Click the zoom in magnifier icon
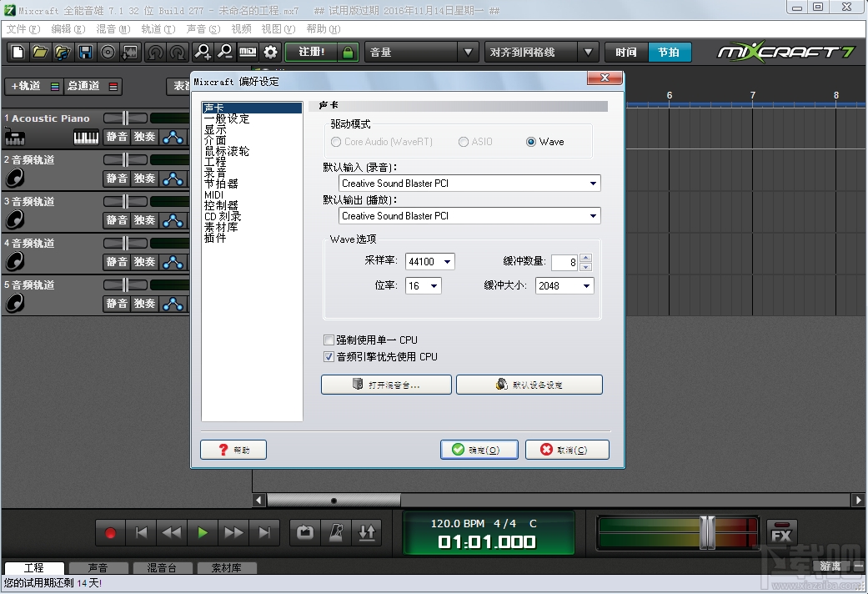 [203, 52]
